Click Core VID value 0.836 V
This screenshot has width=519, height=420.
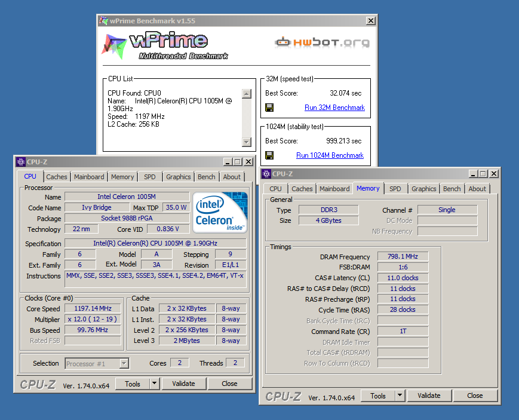tap(168, 229)
